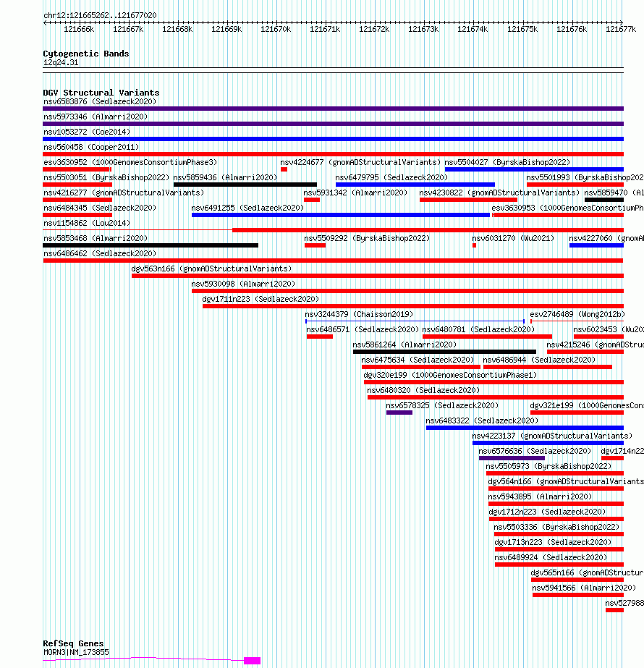Click nsv3244379 (Chaisson2019) label
The width and height of the screenshot is (644, 668).
(359, 314)
